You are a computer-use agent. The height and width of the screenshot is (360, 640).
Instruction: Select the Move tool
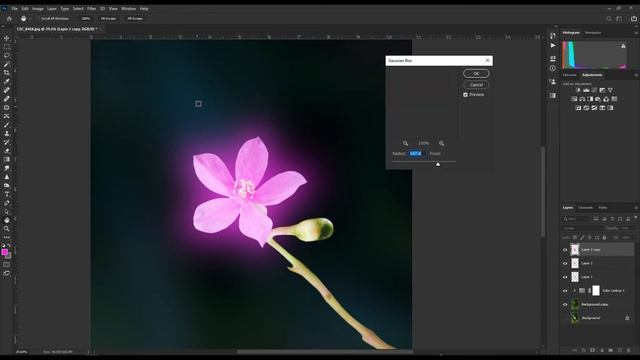pos(7,38)
